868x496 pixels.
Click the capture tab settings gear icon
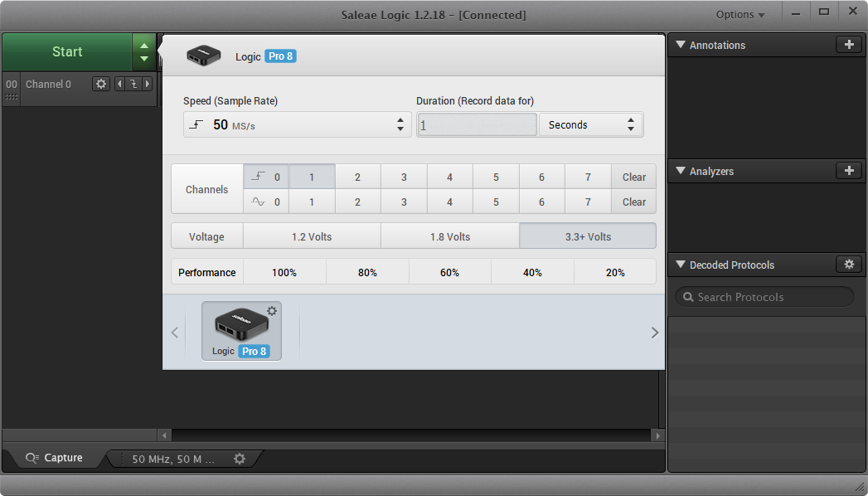click(x=240, y=459)
